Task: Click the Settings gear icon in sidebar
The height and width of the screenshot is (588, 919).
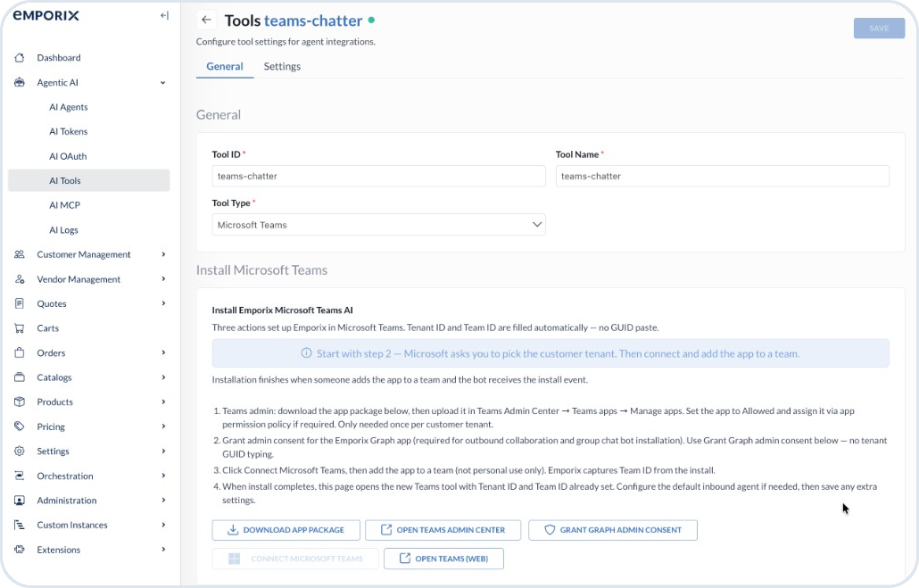Action: pos(20,451)
